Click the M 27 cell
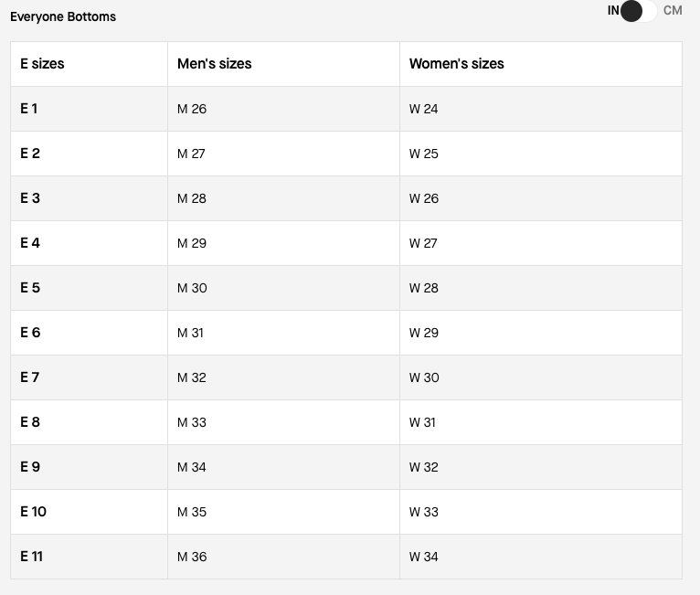This screenshot has width=700, height=595. point(191,154)
